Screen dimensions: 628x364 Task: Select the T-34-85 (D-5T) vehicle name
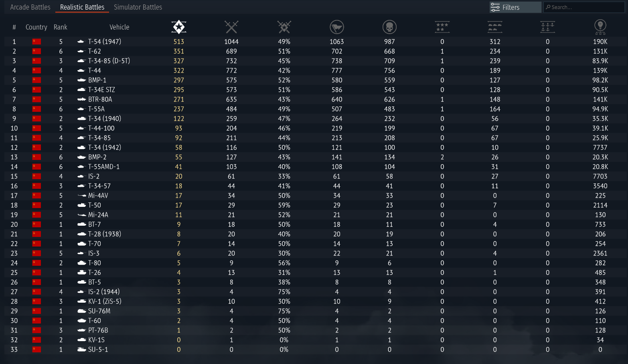coord(109,61)
